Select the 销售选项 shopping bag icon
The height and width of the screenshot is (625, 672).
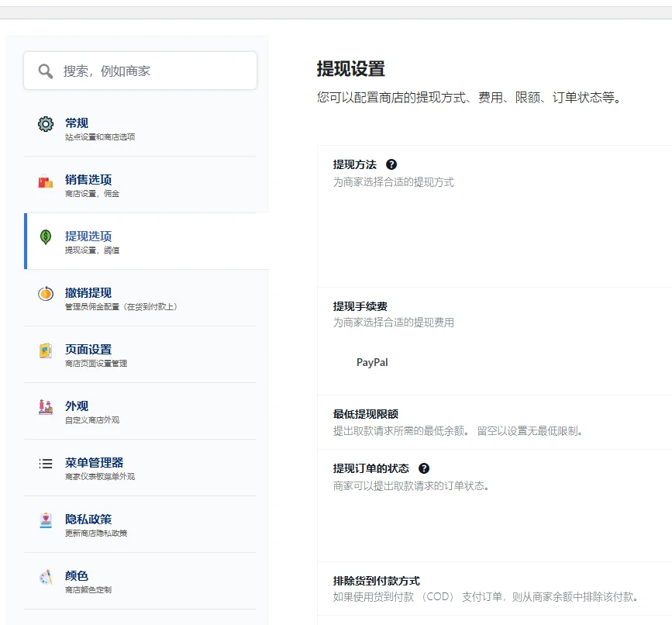point(44,182)
